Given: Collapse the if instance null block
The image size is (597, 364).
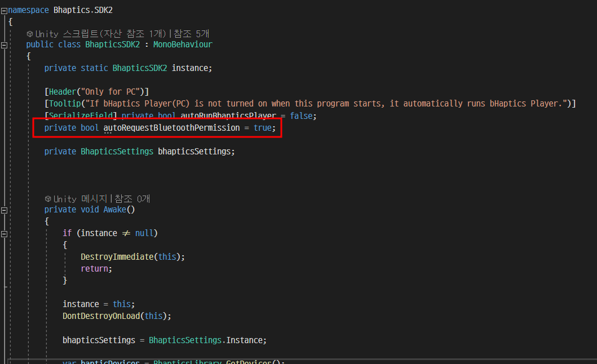Looking at the screenshot, I should coord(4,234).
